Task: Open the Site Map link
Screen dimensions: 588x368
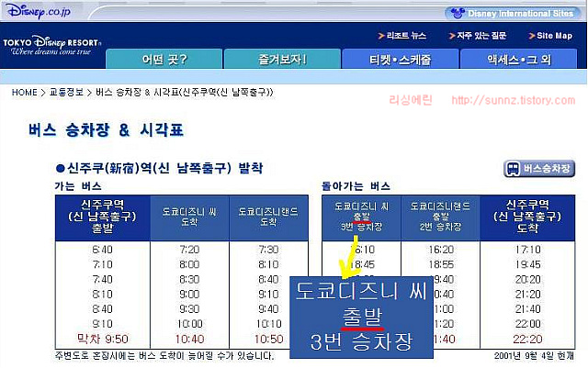Action: point(554,36)
